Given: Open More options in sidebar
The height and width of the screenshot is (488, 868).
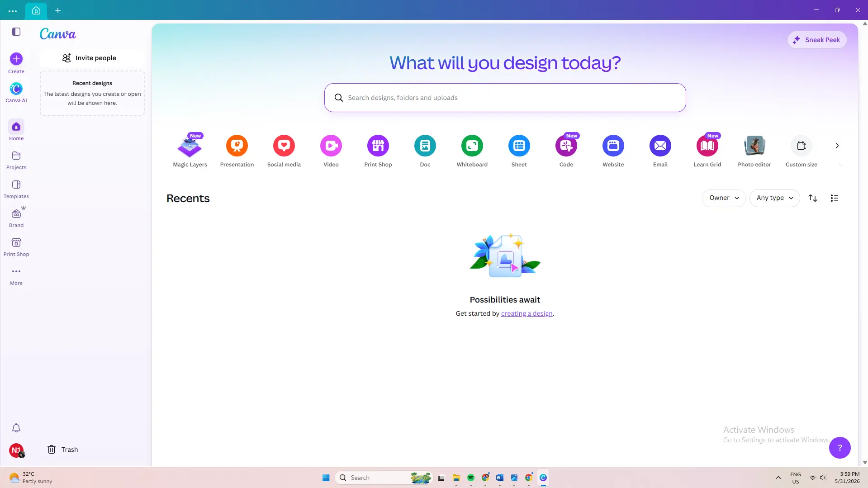Looking at the screenshot, I should tap(16, 276).
